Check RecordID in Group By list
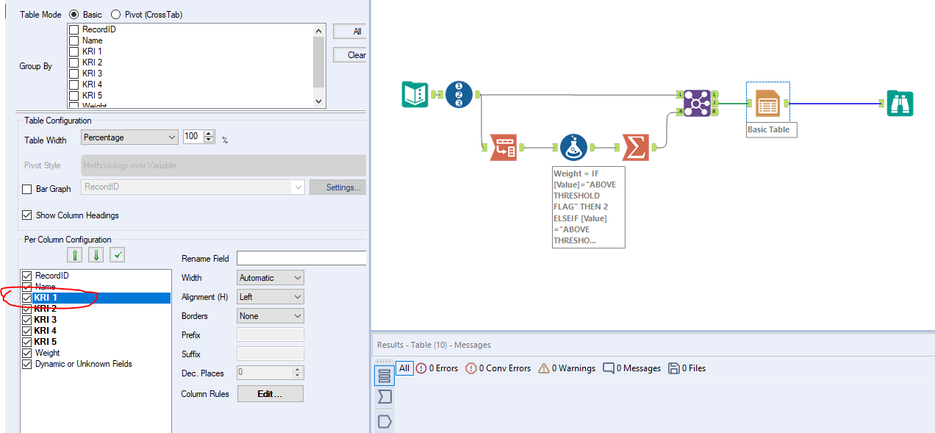 click(74, 30)
